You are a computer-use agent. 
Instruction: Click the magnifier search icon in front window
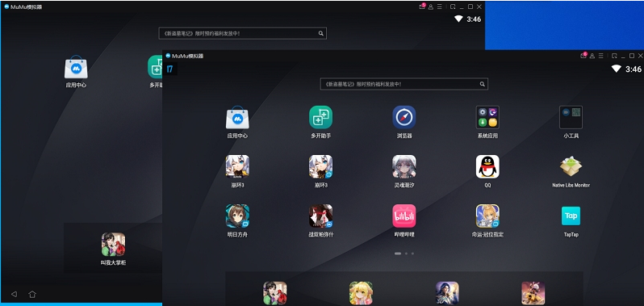pos(483,84)
